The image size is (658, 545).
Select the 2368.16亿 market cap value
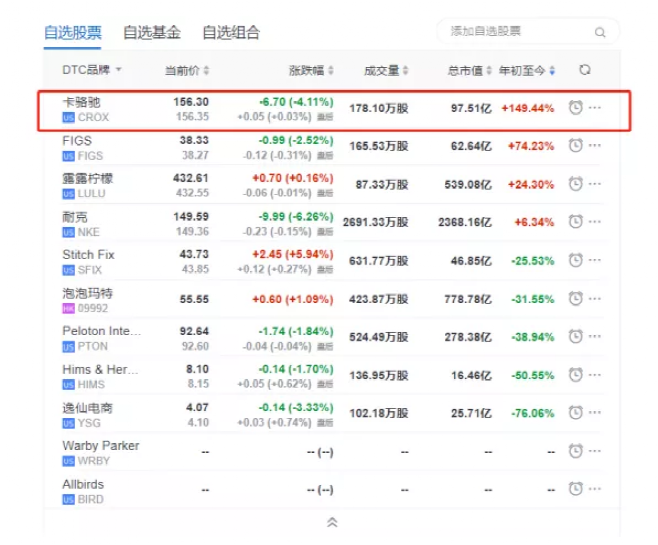[465, 222]
